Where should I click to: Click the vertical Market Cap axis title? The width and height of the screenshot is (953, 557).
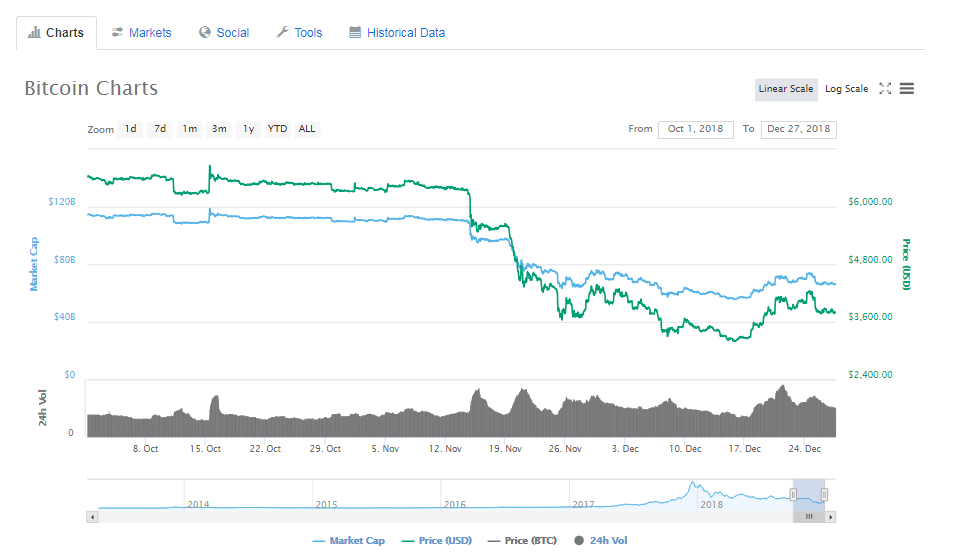pyautogui.click(x=34, y=264)
